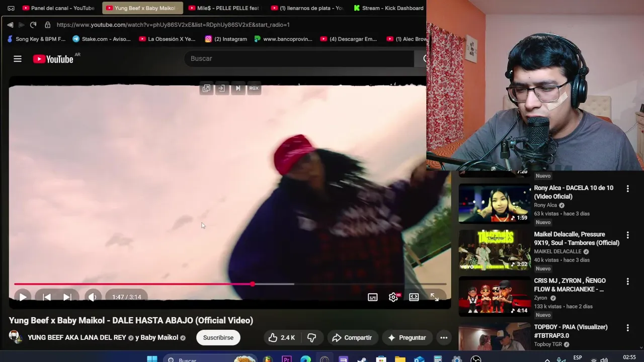Open Maikel Delacalle Tambores video thumbnail
The height and width of the screenshot is (362, 644).
pos(494,250)
